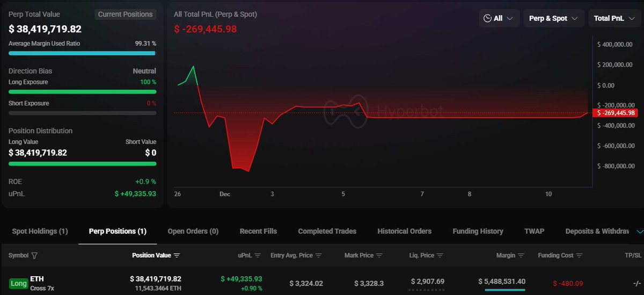Open the Open Orders (0) tab
Viewport: 644px width, 295px height.
pos(193,231)
